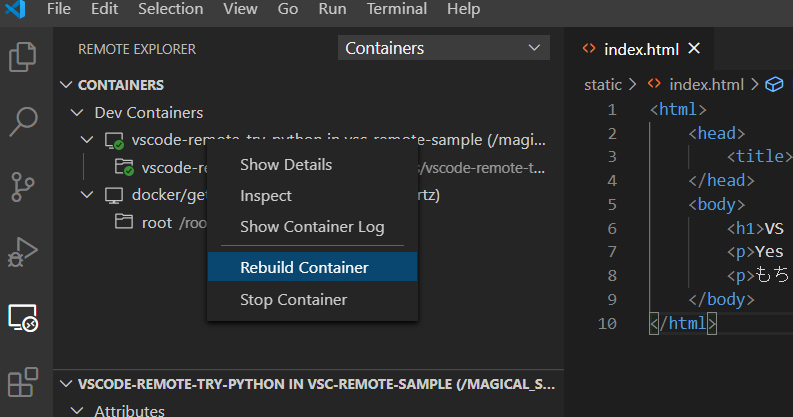Choose Inspect from context menu

pyautogui.click(x=313, y=196)
